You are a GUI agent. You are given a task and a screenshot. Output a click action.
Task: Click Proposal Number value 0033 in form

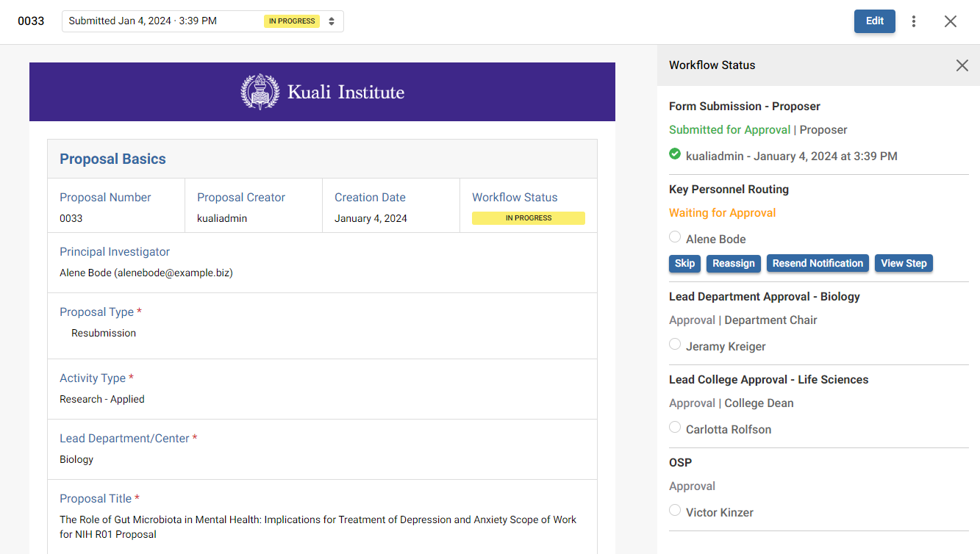click(x=71, y=218)
